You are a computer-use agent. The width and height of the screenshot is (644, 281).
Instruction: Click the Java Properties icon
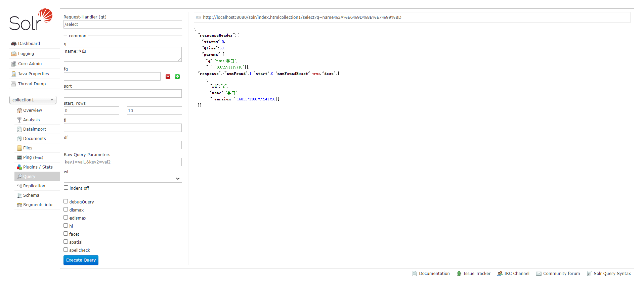[14, 74]
